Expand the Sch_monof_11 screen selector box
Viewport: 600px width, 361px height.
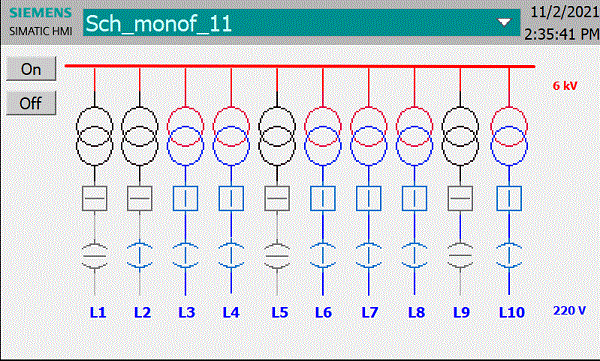pos(302,23)
